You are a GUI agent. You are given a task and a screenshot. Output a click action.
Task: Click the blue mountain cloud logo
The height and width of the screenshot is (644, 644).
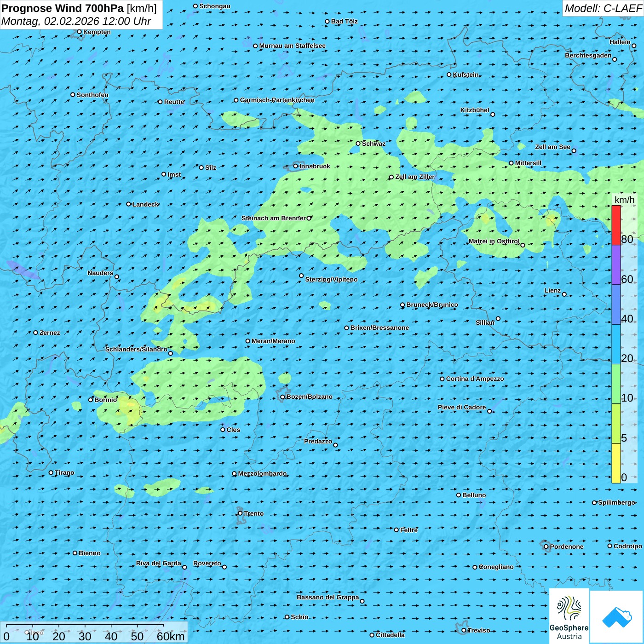click(617, 617)
